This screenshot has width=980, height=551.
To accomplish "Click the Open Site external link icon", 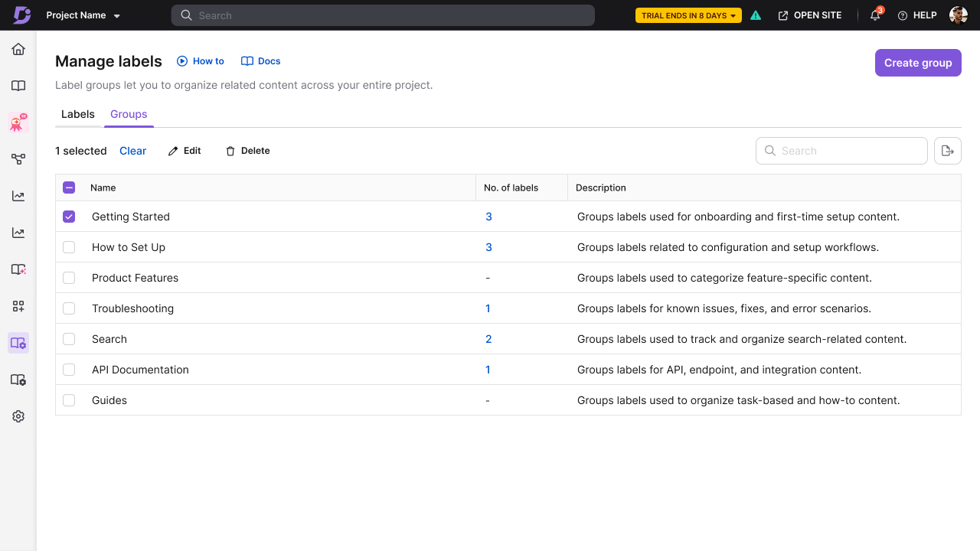I will [x=783, y=15].
